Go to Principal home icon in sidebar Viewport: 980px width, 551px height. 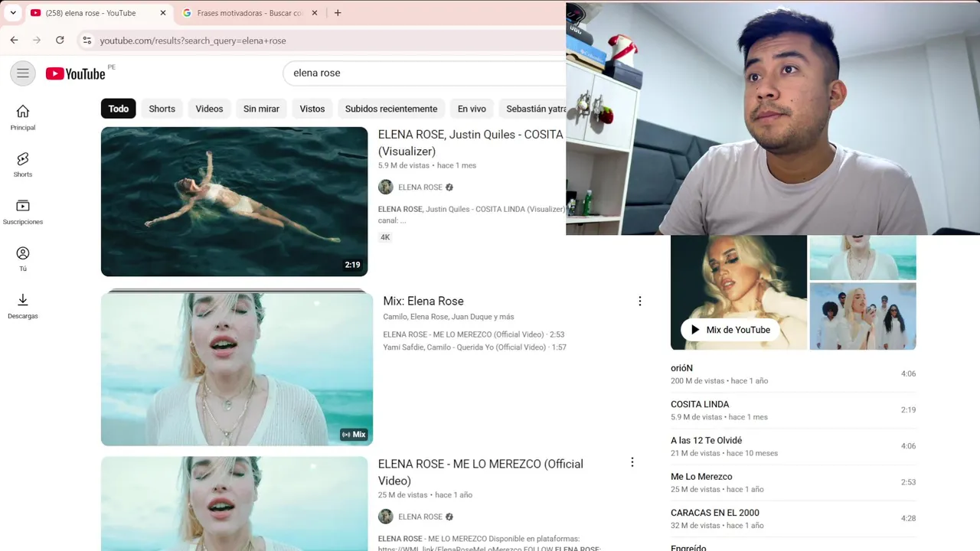point(23,118)
